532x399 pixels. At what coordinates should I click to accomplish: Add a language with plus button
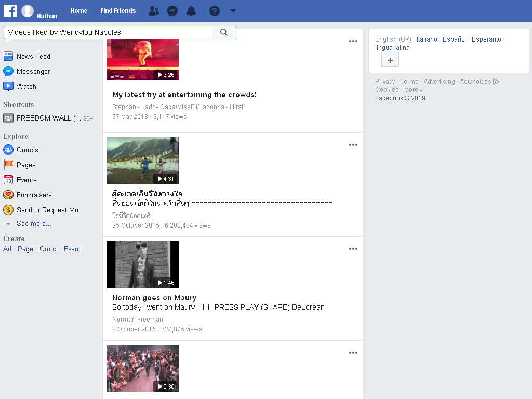tap(390, 60)
